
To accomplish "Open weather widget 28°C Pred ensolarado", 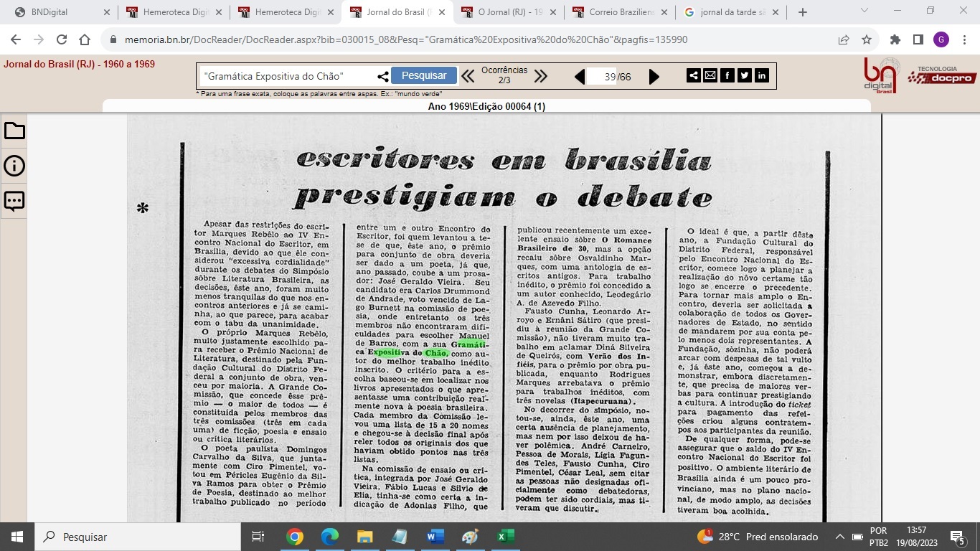I will (x=758, y=537).
